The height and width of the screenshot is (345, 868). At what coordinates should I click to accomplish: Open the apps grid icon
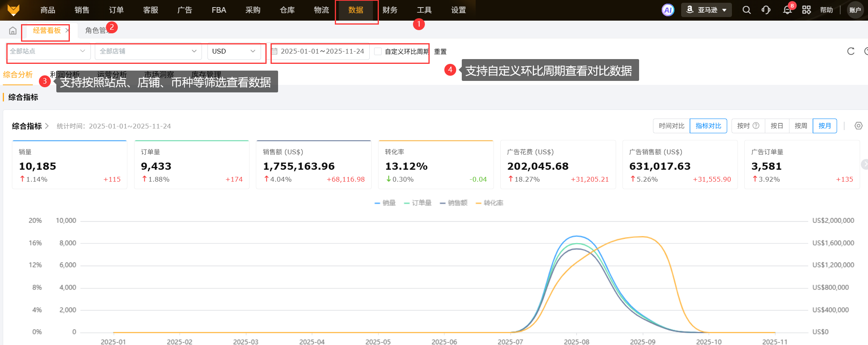point(807,10)
